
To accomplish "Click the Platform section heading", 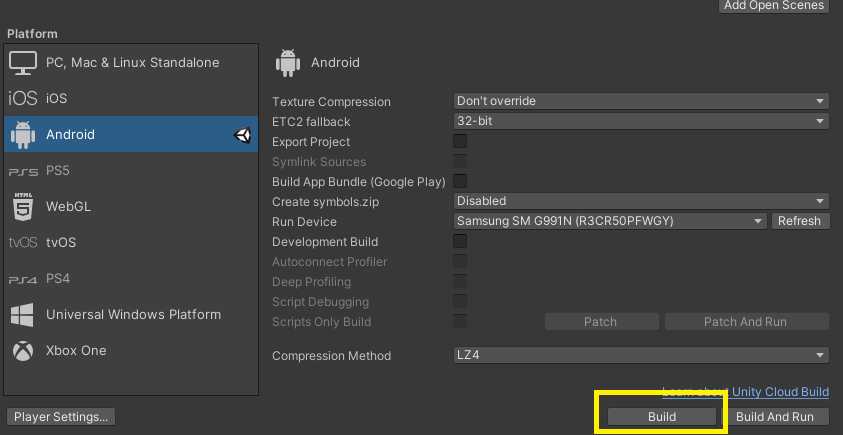I will coord(32,34).
